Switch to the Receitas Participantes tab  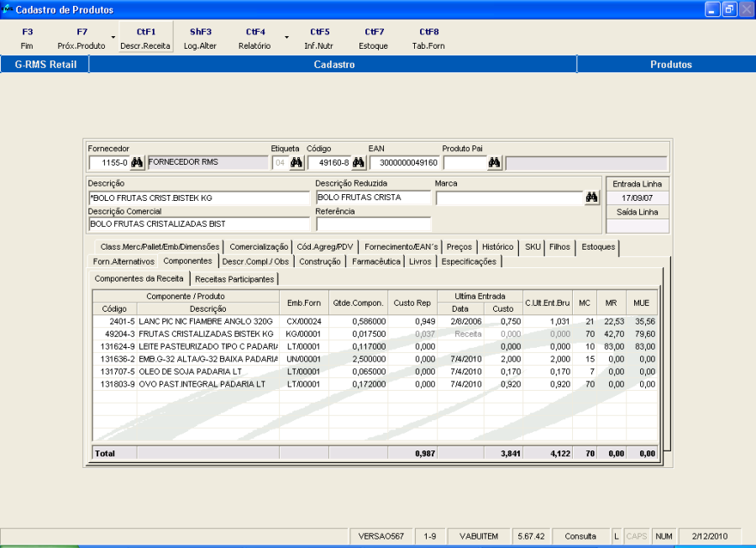coord(234,278)
